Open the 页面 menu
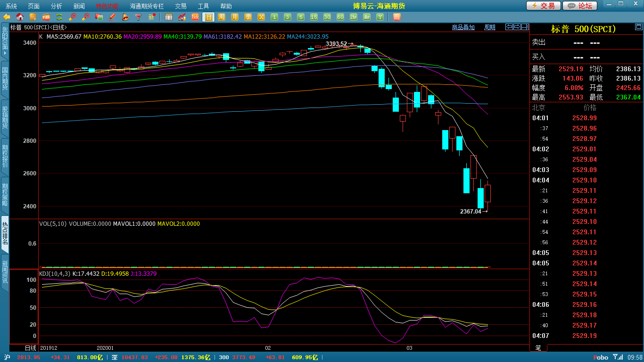644x362 pixels. (x=34, y=6)
